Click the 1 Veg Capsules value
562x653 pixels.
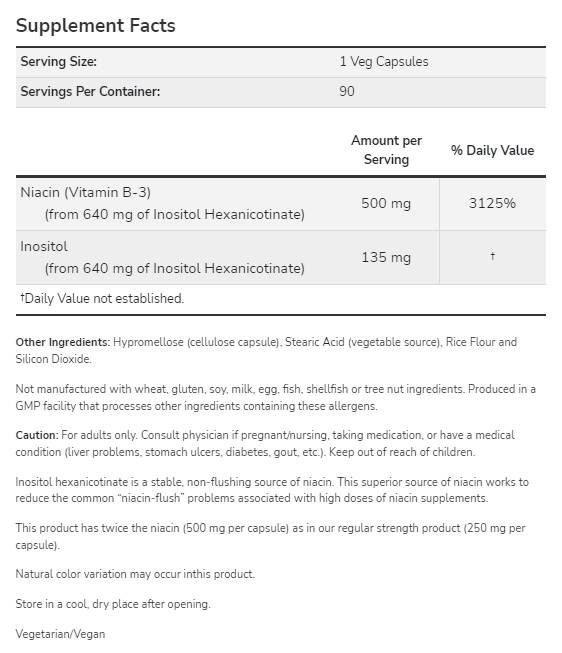click(384, 62)
